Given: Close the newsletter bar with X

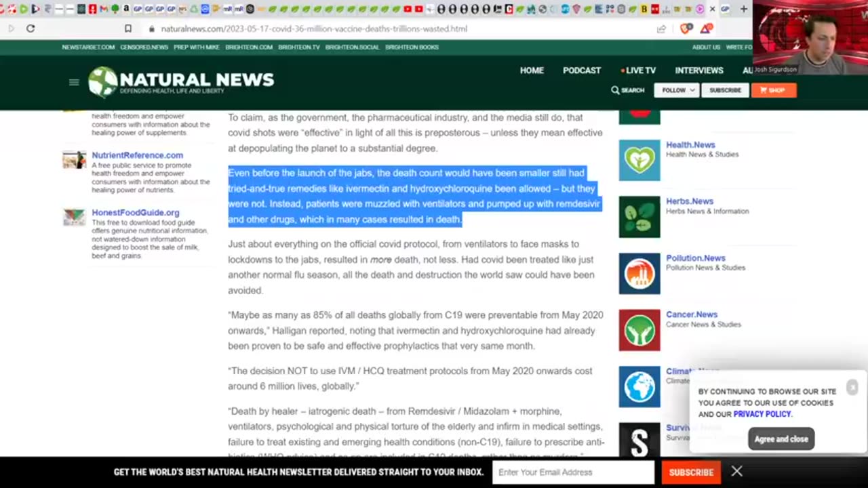Looking at the screenshot, I should [x=736, y=471].
